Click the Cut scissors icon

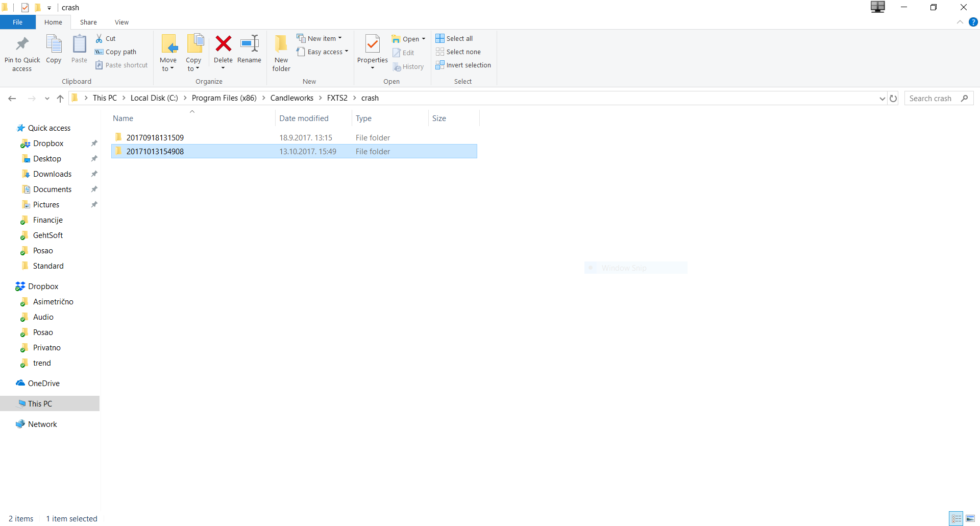coord(100,38)
